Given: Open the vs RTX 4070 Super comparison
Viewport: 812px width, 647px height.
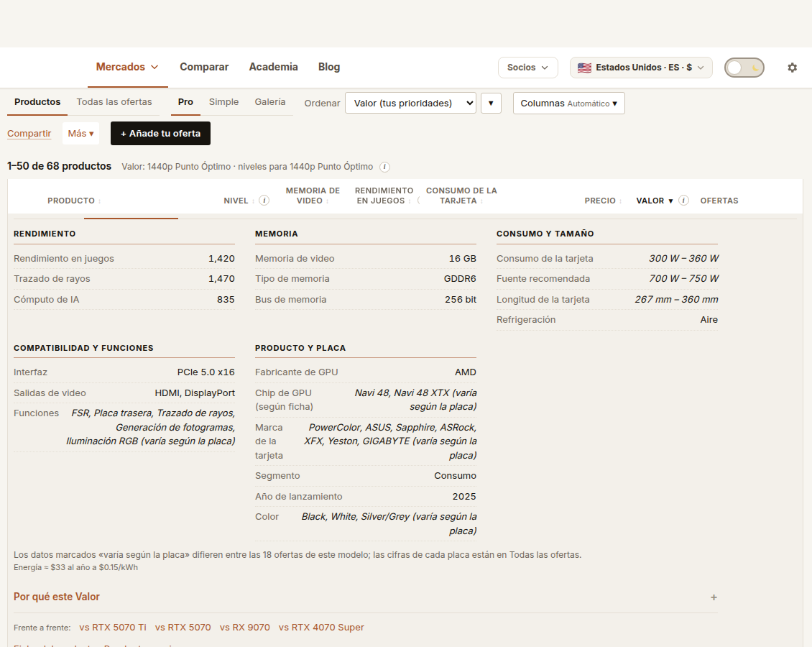Looking at the screenshot, I should pyautogui.click(x=321, y=628).
